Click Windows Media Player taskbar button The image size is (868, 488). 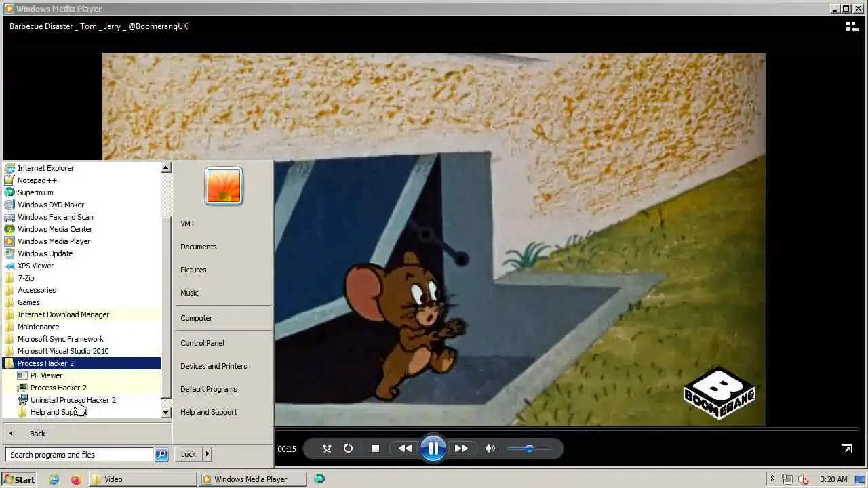pos(253,479)
